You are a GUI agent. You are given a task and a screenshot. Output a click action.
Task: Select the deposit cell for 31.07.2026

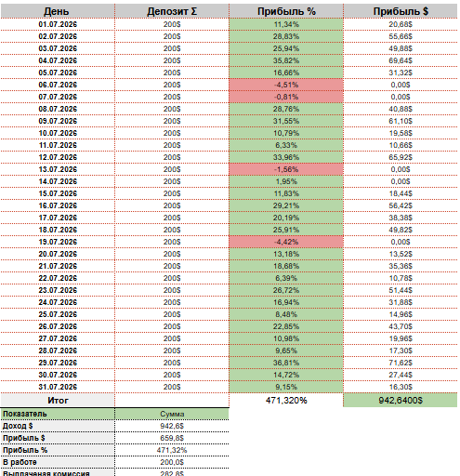[x=172, y=387]
